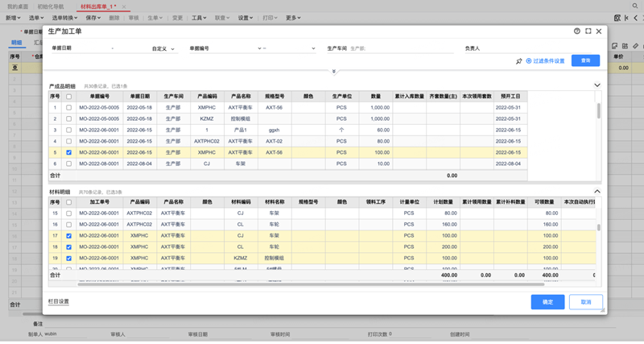Switch to 我的桌面 tab

point(18,6)
